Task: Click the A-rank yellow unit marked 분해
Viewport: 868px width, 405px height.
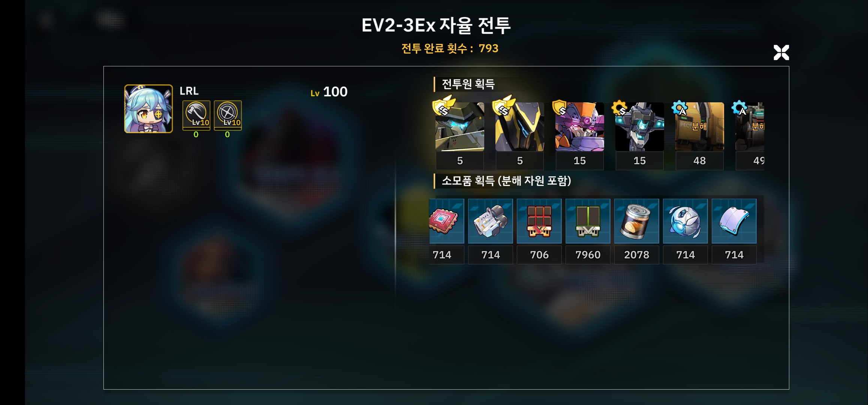Action: pos(699,127)
